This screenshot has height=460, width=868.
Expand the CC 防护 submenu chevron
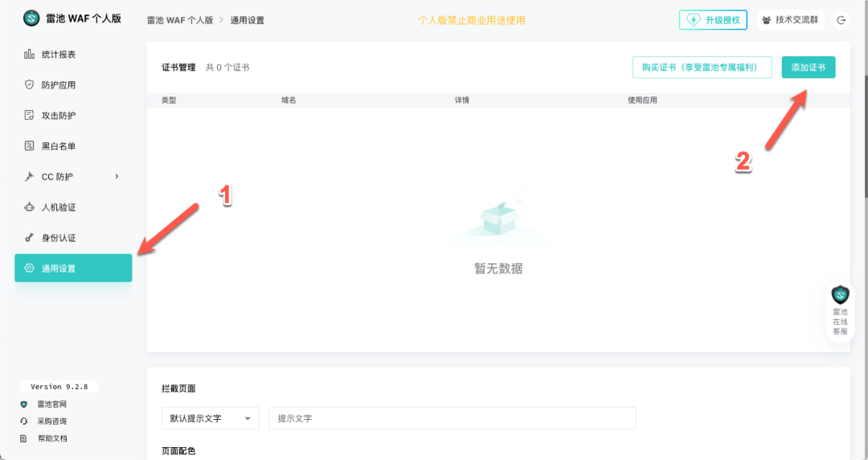point(117,176)
